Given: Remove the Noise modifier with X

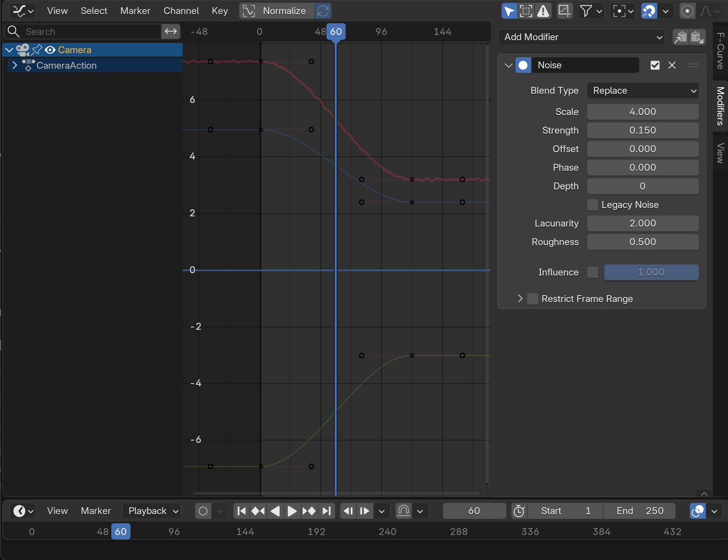Looking at the screenshot, I should (x=672, y=65).
